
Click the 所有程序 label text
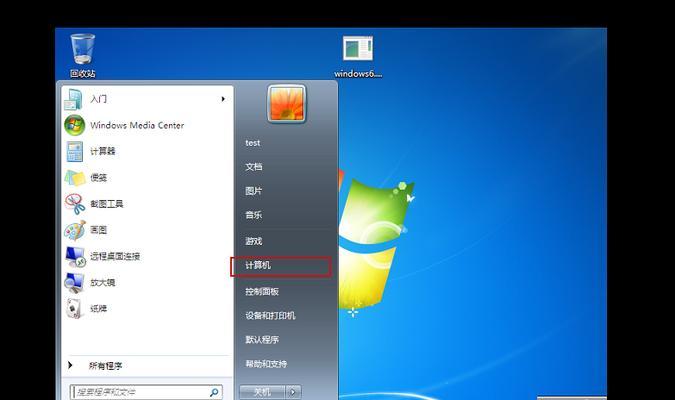click(105, 366)
